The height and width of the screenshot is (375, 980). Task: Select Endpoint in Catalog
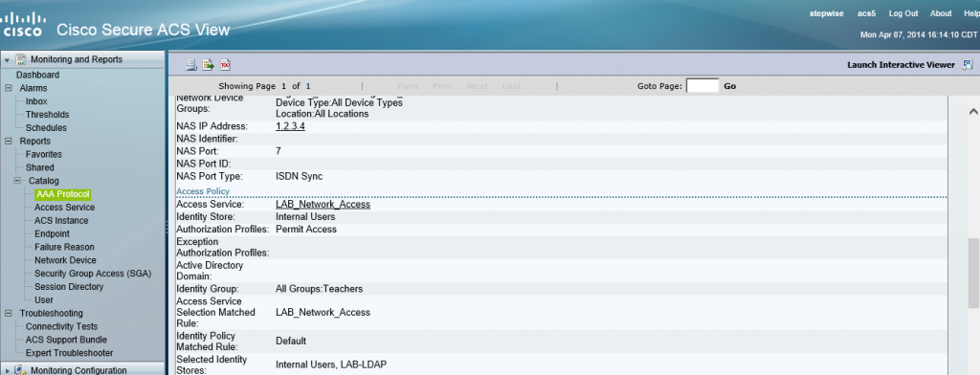[52, 233]
